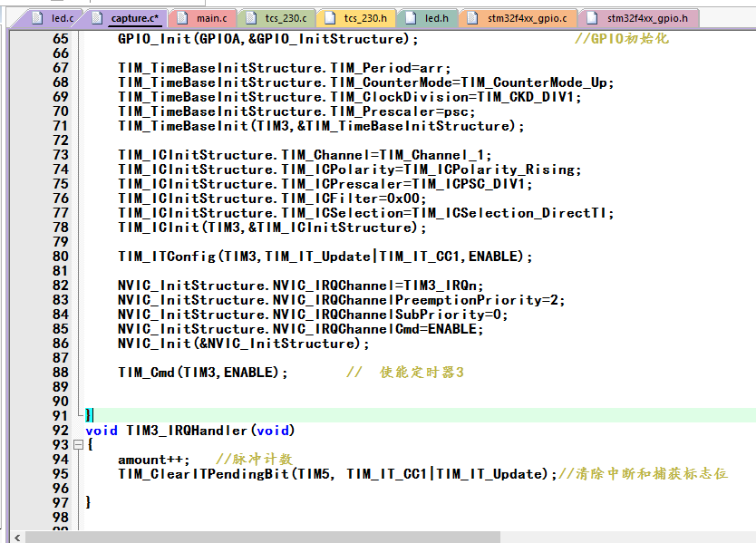
Task: Click the file icon on stm32f4xx_gpio.h tab
Action: 593,18
